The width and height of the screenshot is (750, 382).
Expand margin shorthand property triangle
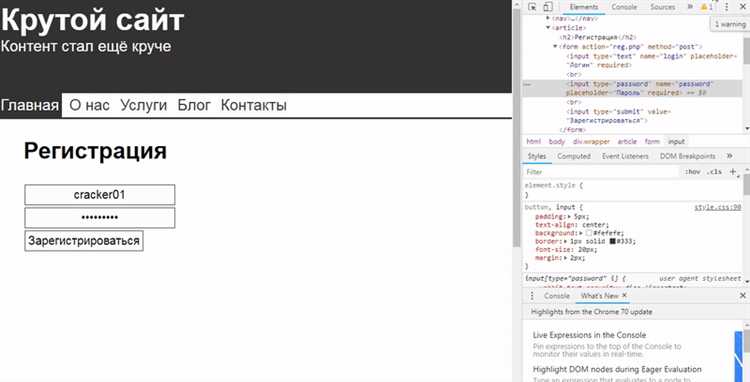coord(566,258)
